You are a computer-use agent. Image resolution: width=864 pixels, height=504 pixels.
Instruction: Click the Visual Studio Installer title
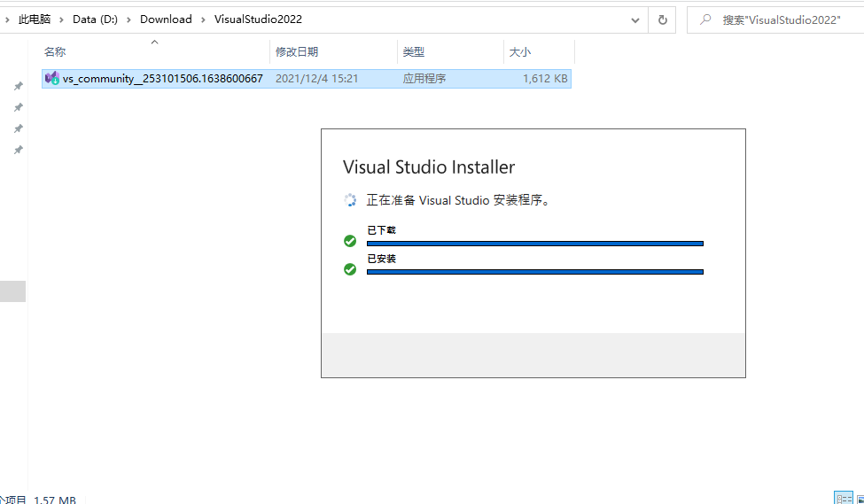[x=429, y=167]
